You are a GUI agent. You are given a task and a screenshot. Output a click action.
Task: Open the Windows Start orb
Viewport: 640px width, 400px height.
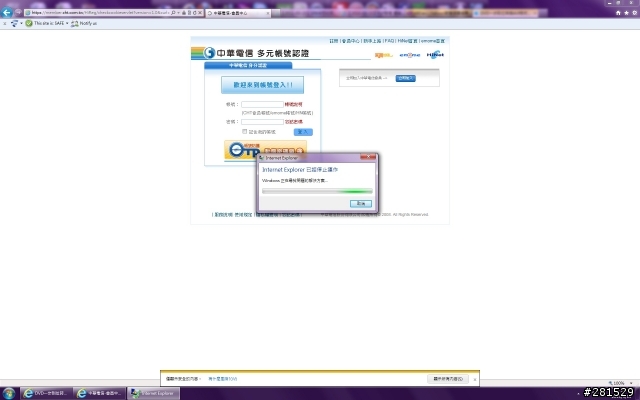(x=9, y=393)
